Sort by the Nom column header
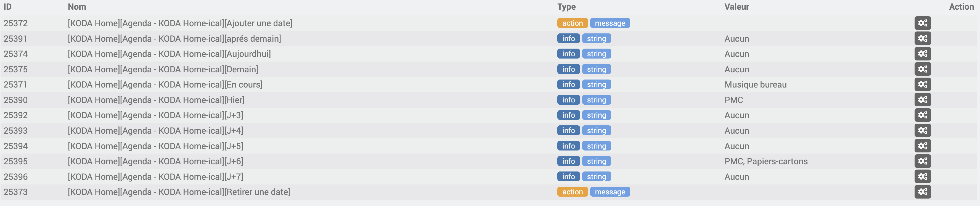The width and height of the screenshot is (980, 206). [x=77, y=7]
